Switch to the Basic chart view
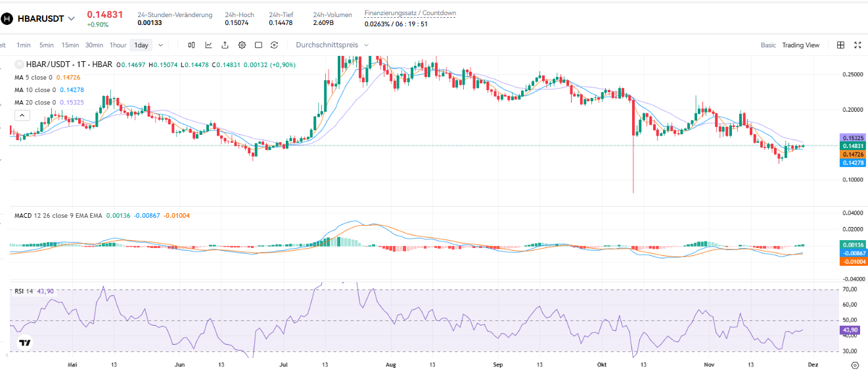 (x=768, y=45)
